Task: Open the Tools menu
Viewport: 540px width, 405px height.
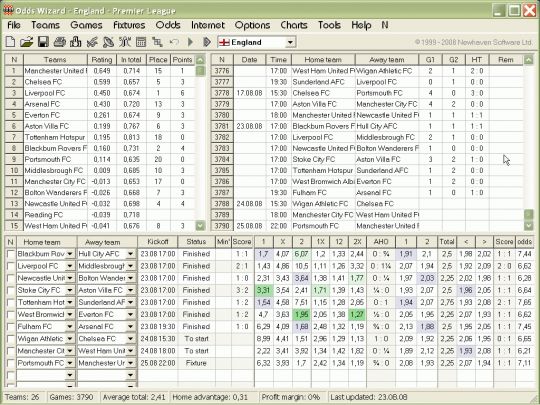Action: point(329,25)
